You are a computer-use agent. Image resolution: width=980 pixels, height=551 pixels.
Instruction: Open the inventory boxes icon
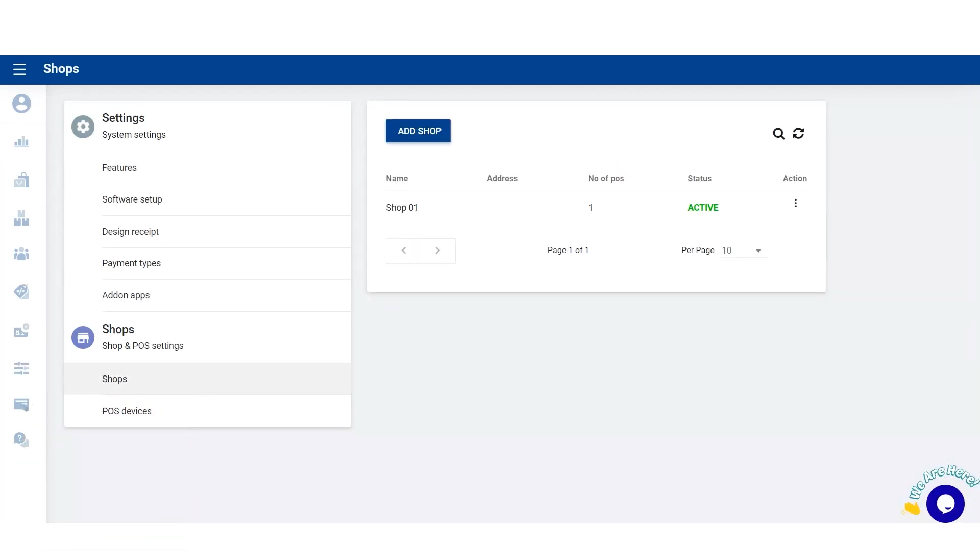pyautogui.click(x=21, y=218)
